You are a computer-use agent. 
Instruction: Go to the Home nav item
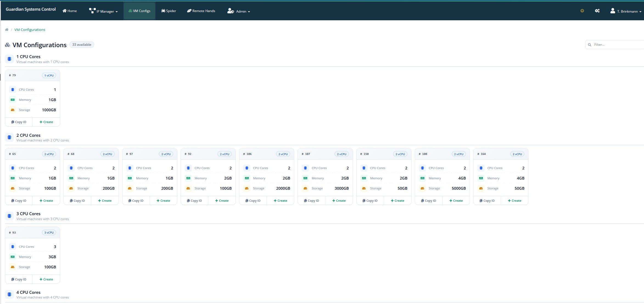(70, 11)
